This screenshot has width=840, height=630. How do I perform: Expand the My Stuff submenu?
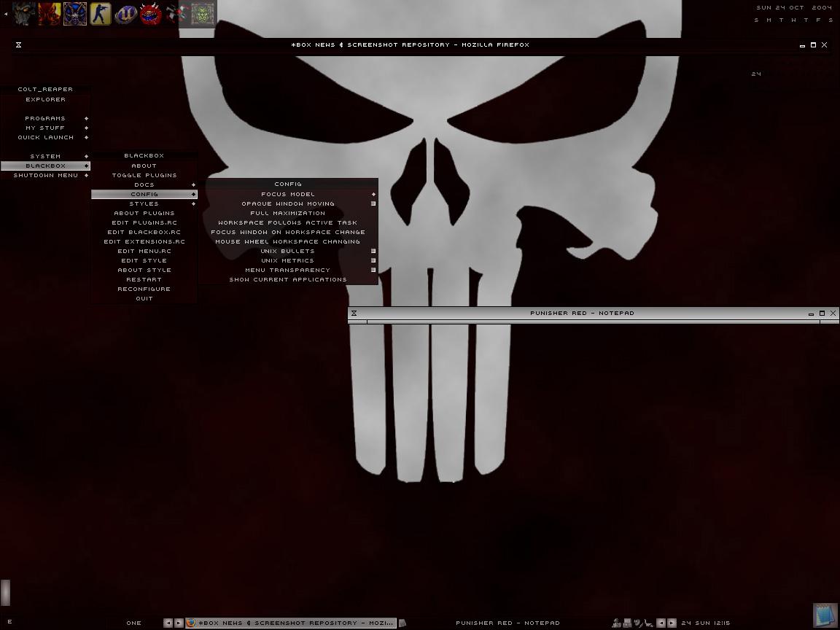pyautogui.click(x=45, y=128)
